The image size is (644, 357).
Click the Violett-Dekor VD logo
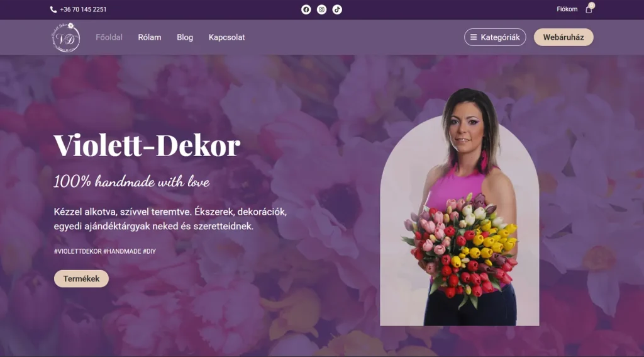(65, 37)
